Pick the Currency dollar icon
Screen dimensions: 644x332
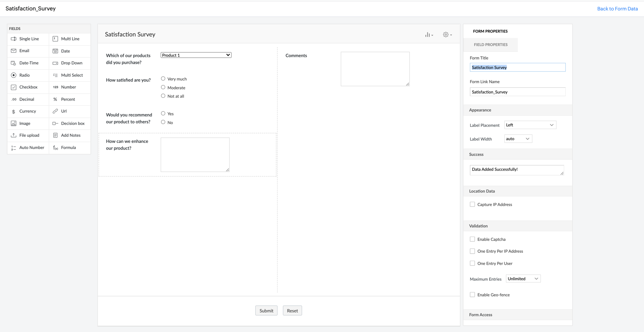point(13,111)
